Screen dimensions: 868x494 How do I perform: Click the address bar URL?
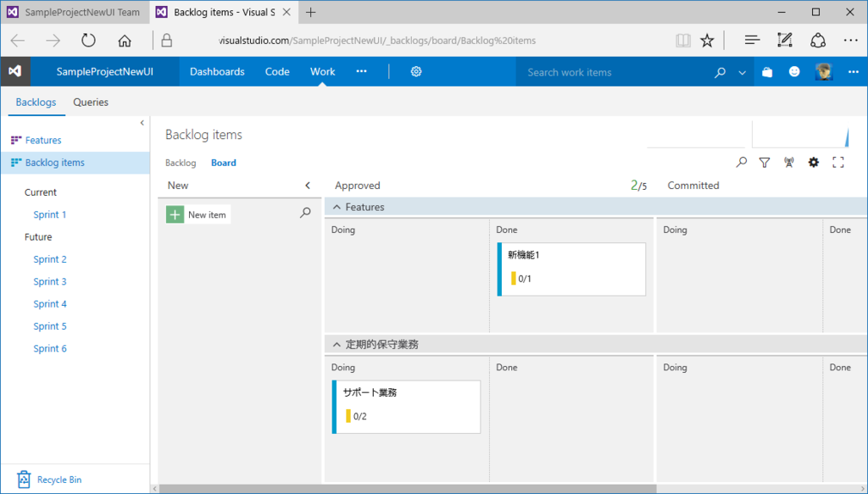[377, 41]
